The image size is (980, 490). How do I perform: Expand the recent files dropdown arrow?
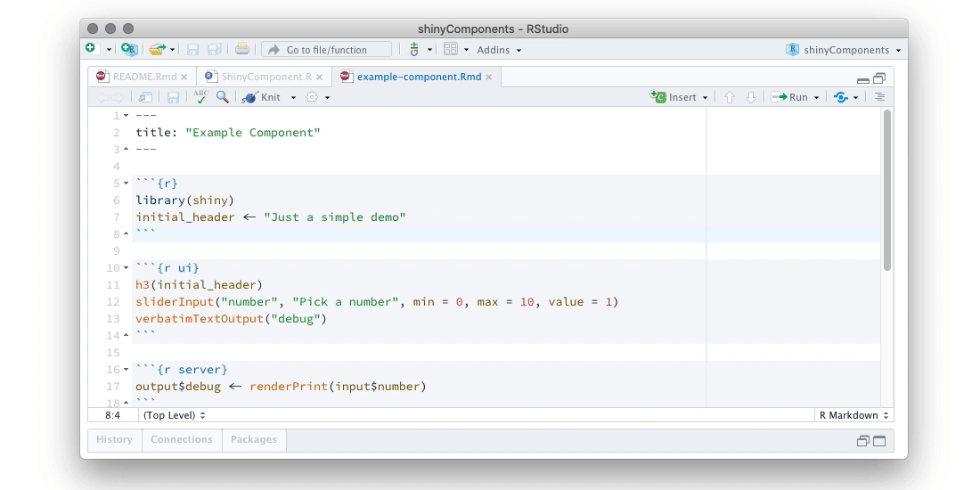(172, 49)
